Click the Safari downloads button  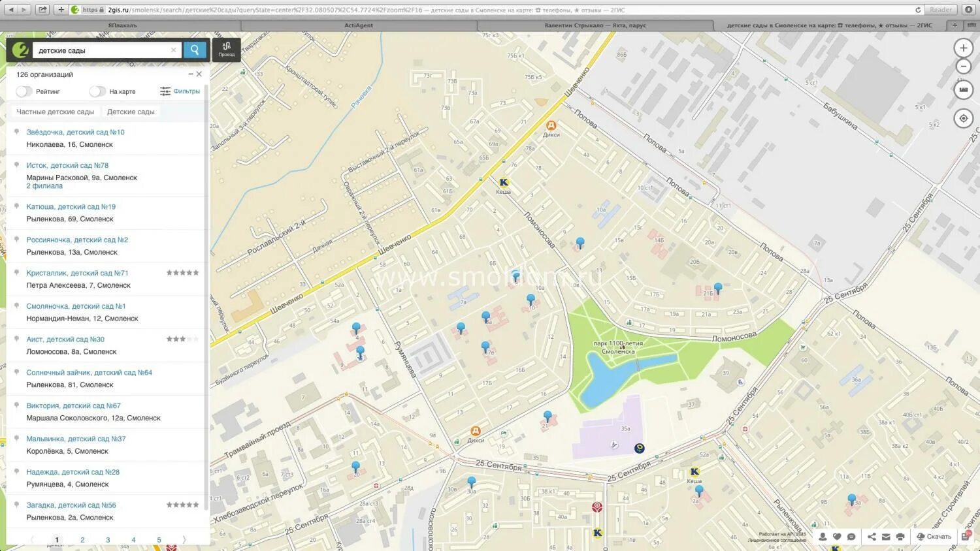[968, 9]
